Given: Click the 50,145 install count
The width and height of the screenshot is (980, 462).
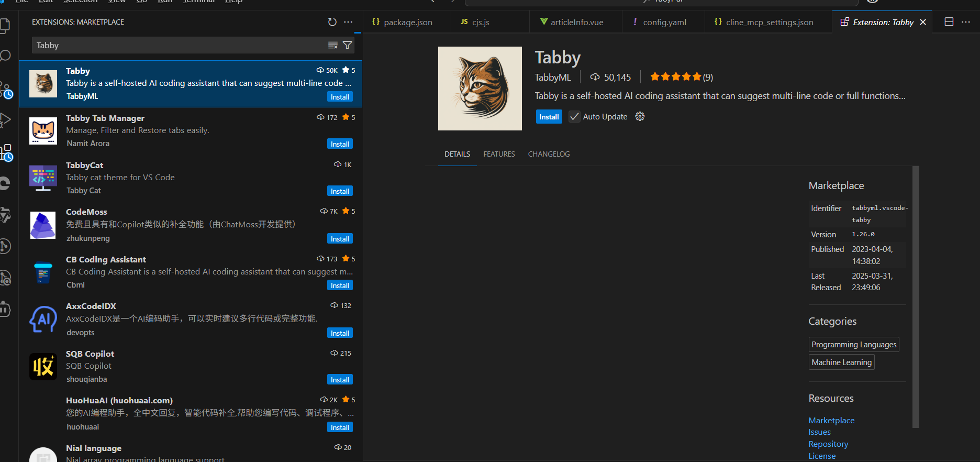Looking at the screenshot, I should tap(610, 77).
